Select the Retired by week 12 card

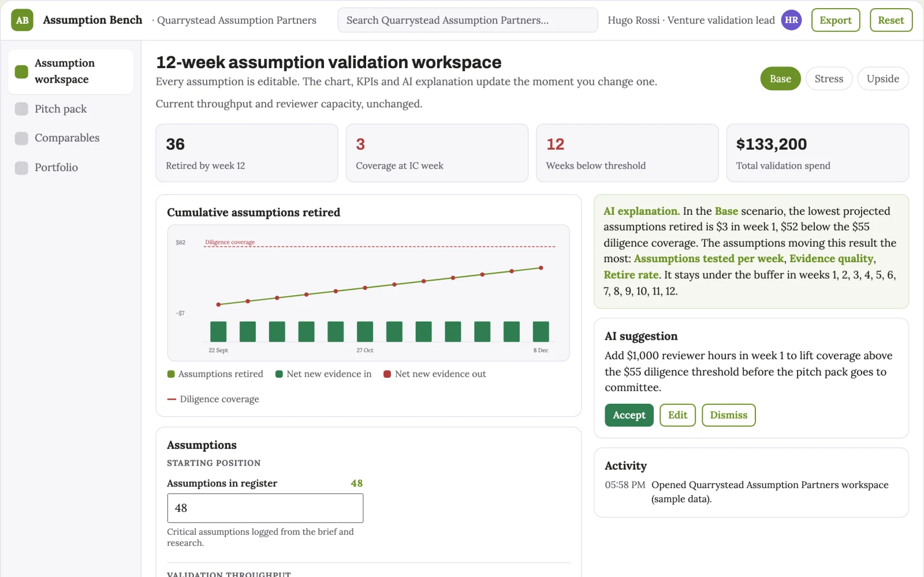click(x=247, y=153)
